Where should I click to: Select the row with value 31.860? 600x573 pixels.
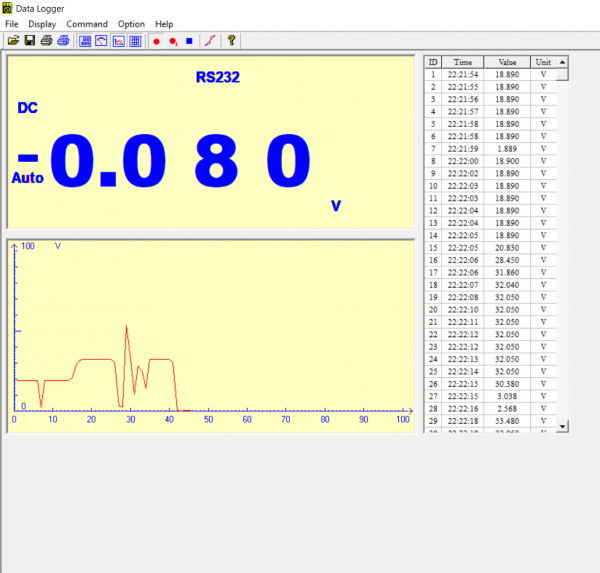pyautogui.click(x=490, y=273)
